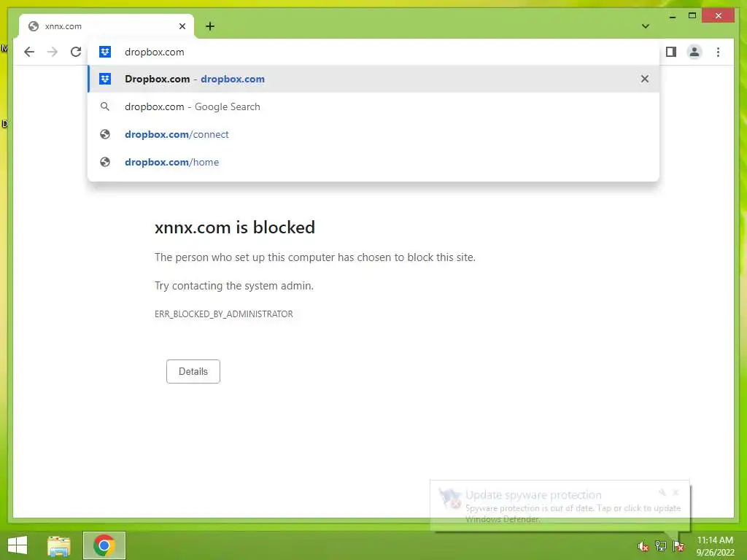Open File Explorer from the taskbar
747x560 pixels.
(59, 545)
